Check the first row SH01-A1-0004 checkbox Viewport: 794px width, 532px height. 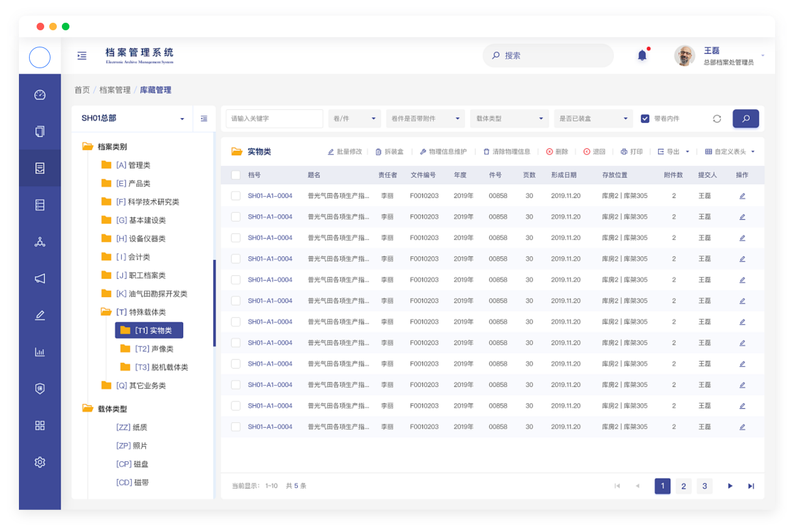pos(235,196)
